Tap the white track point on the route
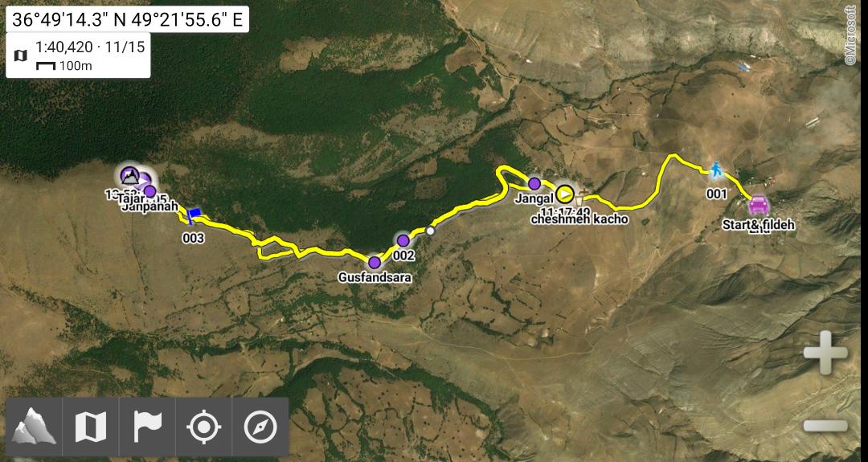 click(430, 231)
